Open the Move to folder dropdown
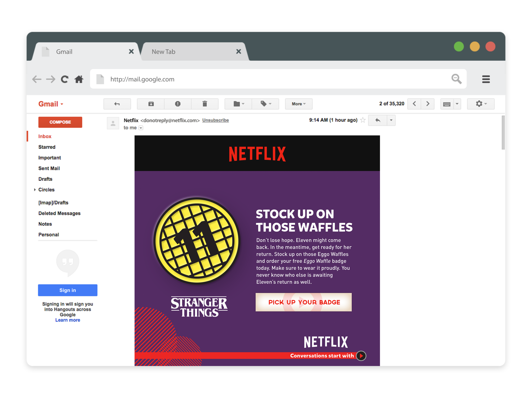532x399 pixels. [x=238, y=104]
